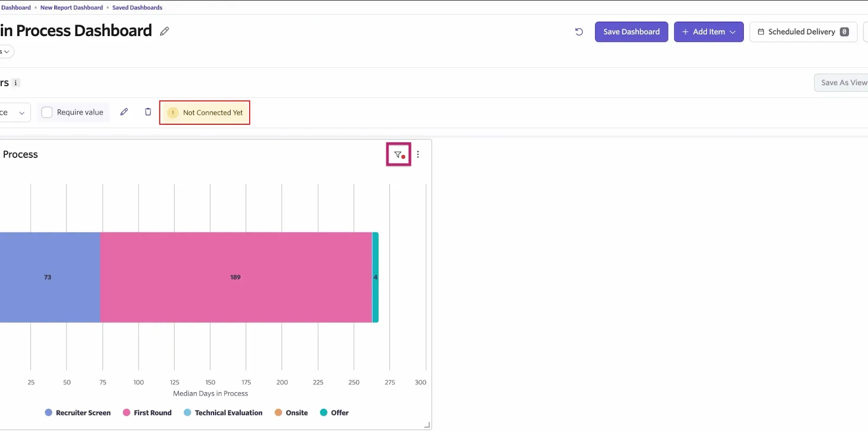Toggle the Require value checkbox
868x431 pixels.
(x=47, y=112)
